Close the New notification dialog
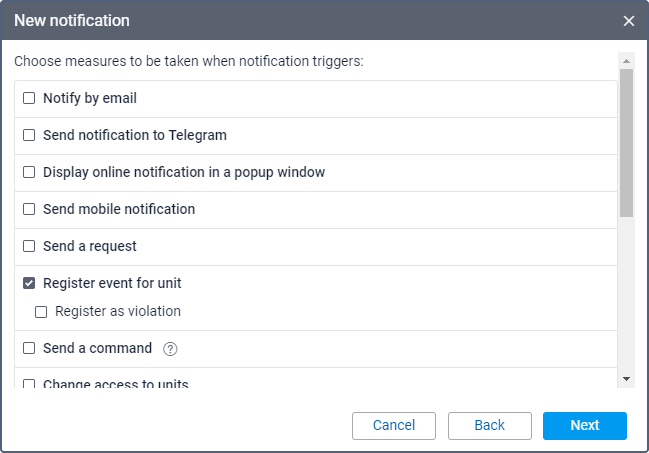649x453 pixels. click(x=629, y=21)
